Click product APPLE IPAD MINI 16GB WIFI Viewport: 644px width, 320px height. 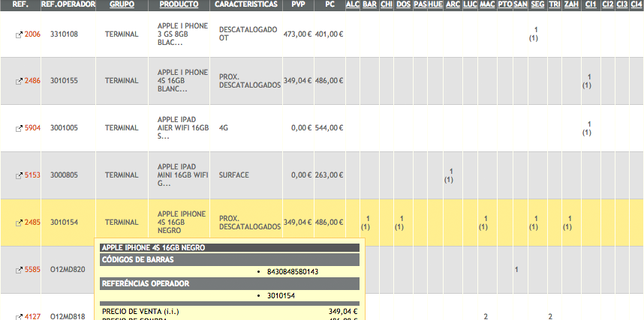click(183, 175)
